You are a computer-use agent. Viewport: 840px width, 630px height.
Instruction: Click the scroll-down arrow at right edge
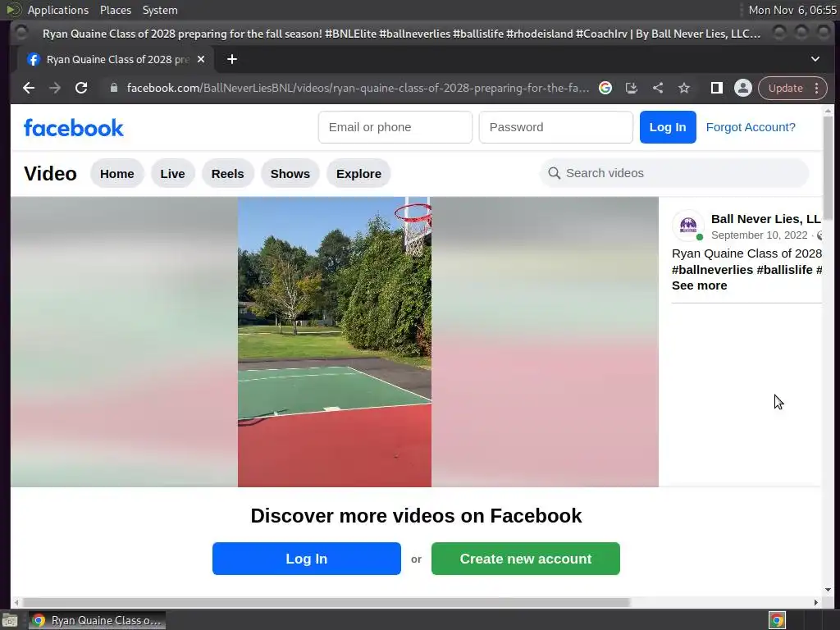828,590
